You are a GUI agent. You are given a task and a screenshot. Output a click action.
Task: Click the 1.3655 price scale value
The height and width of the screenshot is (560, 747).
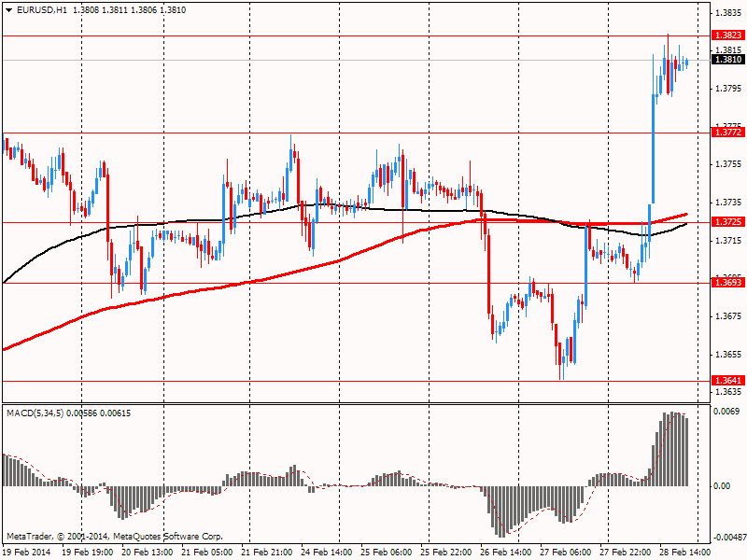click(x=729, y=355)
